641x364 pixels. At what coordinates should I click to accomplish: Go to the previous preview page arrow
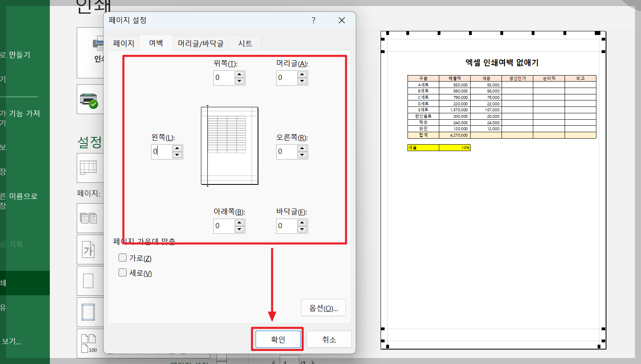(273, 362)
